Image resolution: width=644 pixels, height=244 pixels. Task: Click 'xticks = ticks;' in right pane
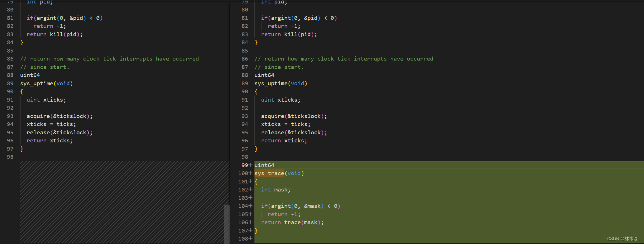[286, 124]
